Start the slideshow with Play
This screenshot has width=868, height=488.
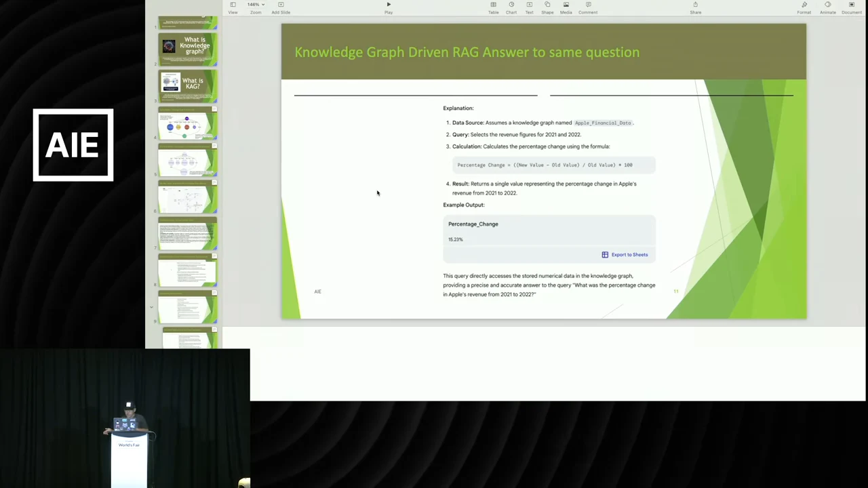tap(389, 7)
